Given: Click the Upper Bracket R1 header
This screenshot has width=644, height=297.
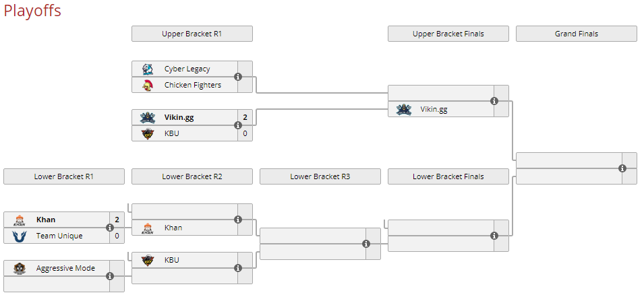Looking at the screenshot, I should pyautogui.click(x=192, y=34).
